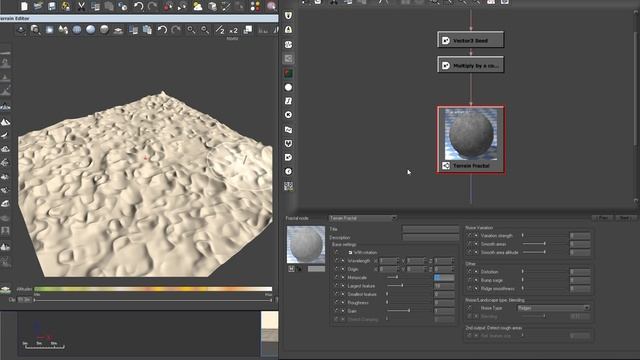This screenshot has height=360, width=640.
Task: Click the Terrain Editor undo arrow
Action: pos(162,29)
